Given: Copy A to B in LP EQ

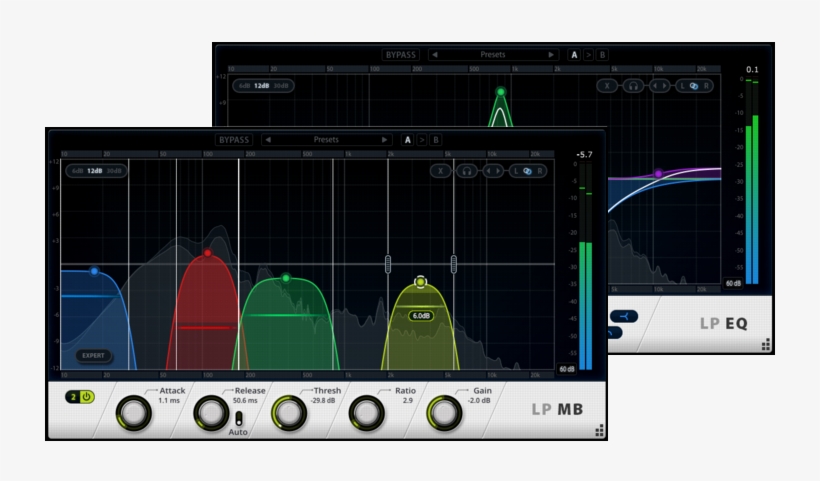Looking at the screenshot, I should tap(588, 54).
